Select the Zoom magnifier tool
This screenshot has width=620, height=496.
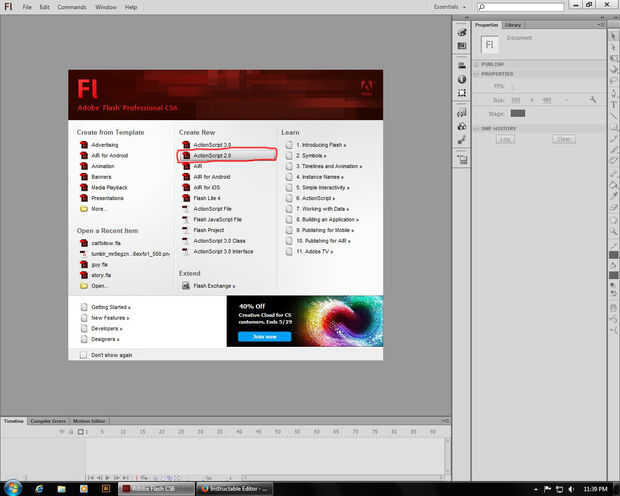(x=613, y=231)
